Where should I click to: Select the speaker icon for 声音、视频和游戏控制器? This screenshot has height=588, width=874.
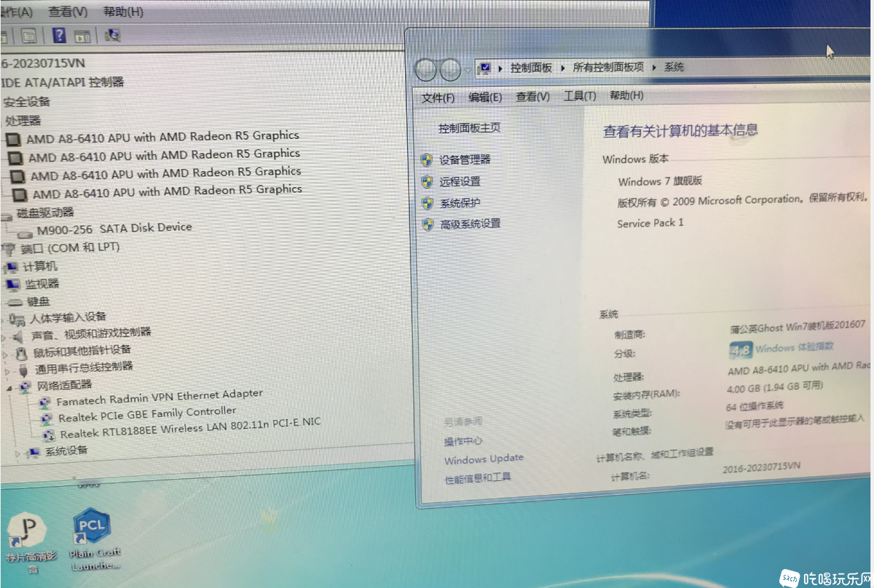[x=18, y=336]
